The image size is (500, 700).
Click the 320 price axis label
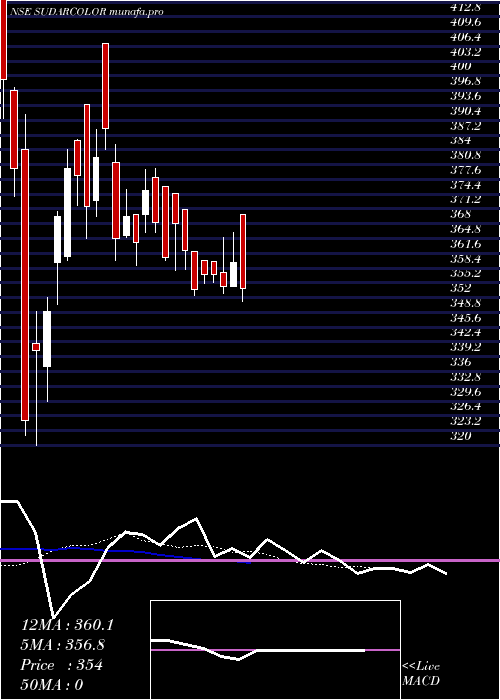[461, 436]
